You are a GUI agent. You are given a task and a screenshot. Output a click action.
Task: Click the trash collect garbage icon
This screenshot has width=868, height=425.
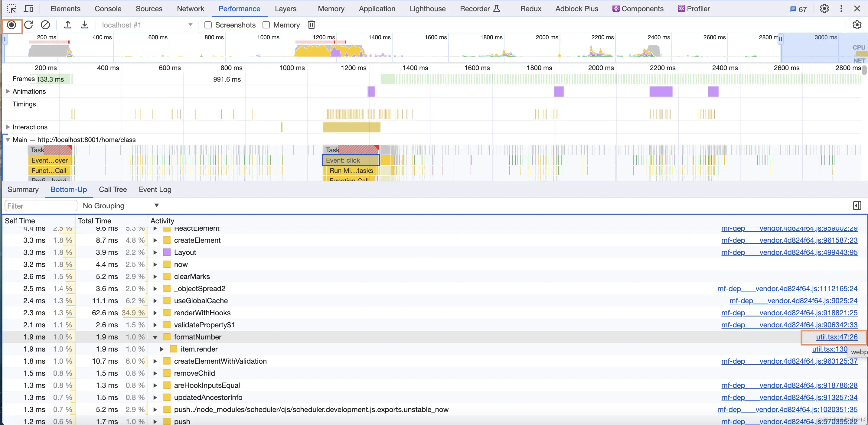click(x=311, y=25)
